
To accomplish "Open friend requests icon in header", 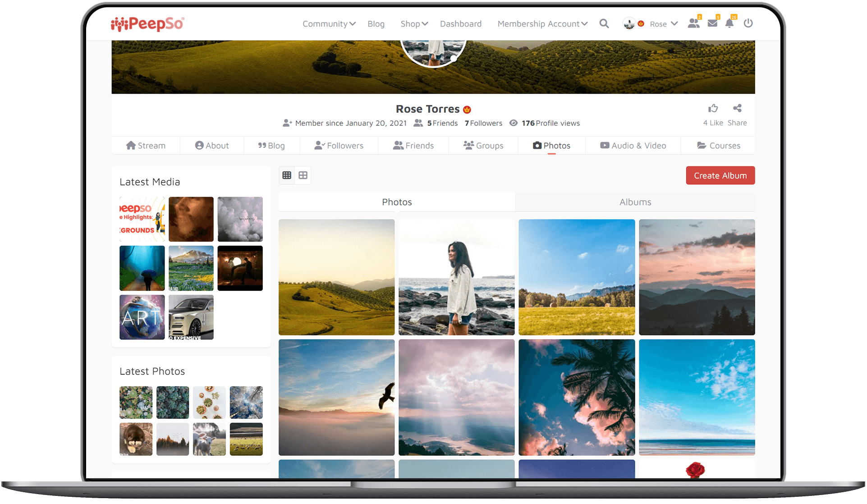I will (x=694, y=23).
